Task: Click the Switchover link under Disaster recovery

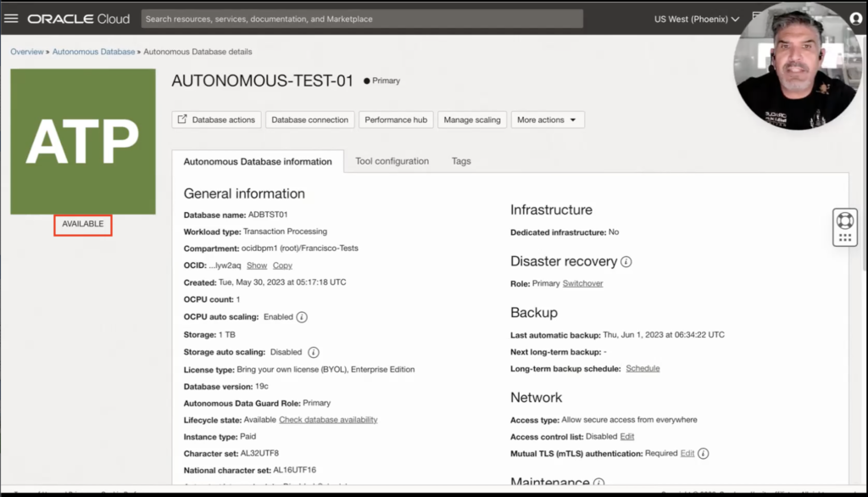Action: coord(582,283)
